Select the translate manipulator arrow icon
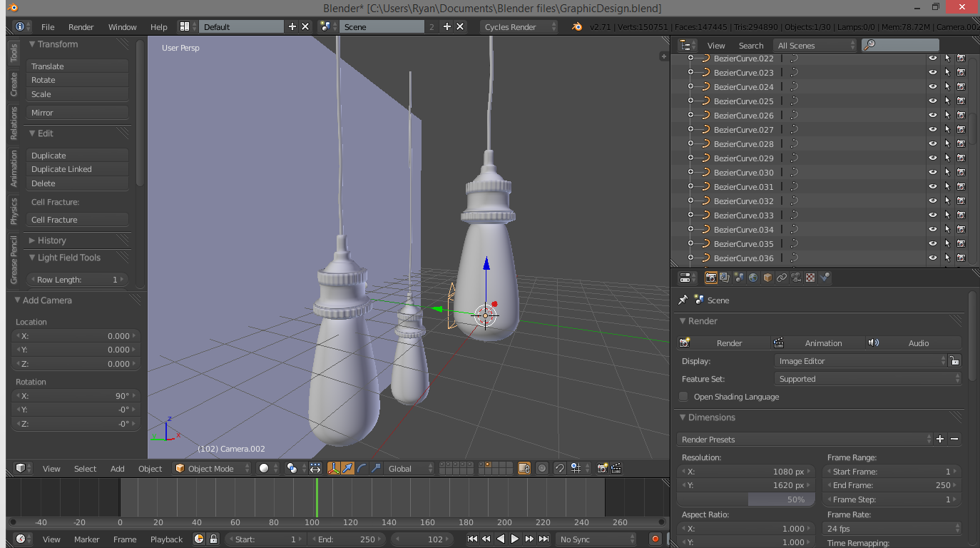 (347, 468)
